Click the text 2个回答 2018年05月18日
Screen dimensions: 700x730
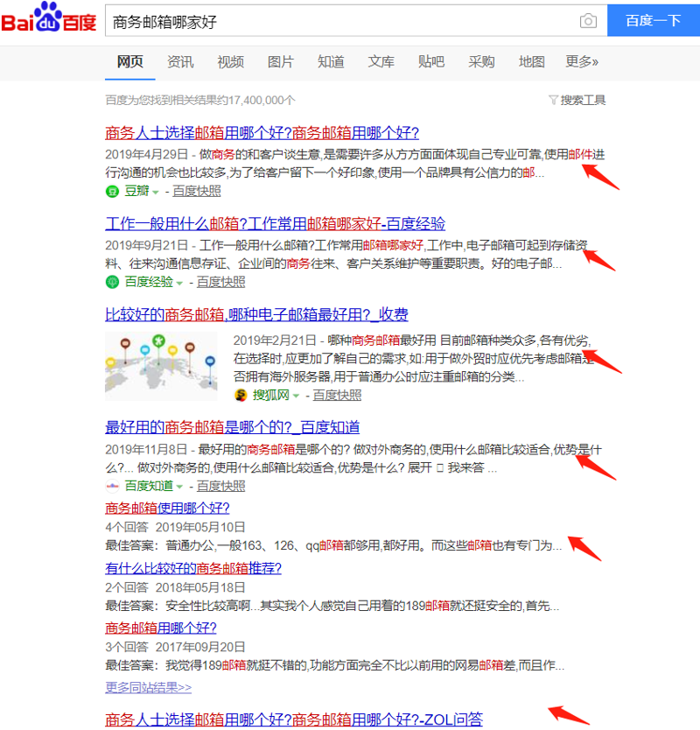coord(175,588)
